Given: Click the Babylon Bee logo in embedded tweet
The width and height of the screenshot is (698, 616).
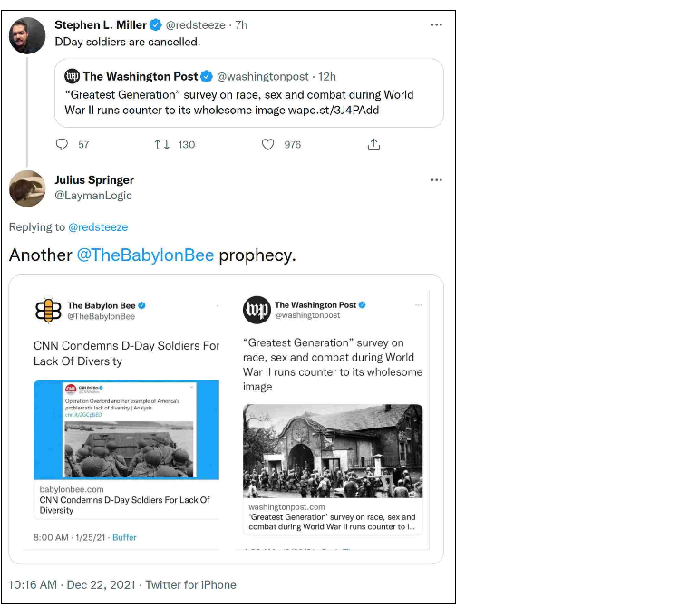Looking at the screenshot, I should click(x=48, y=311).
